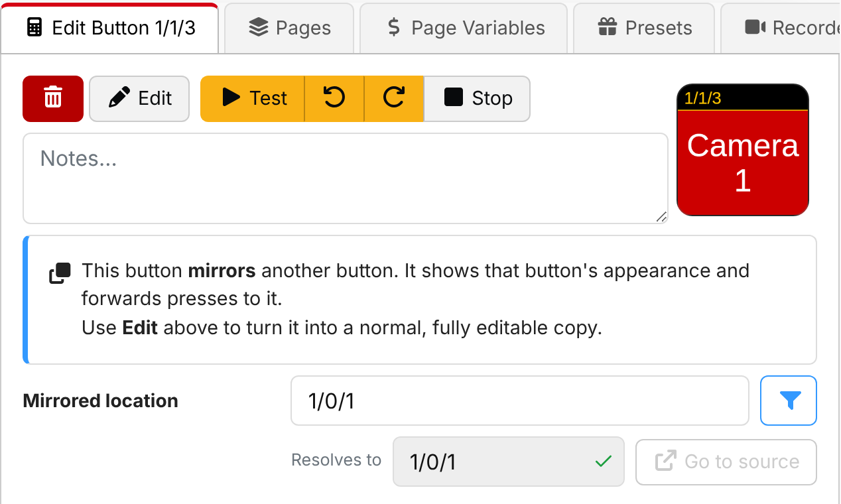Screen dimensions: 841x504
Task: Switch to the Recorder tab
Action: (781, 28)
